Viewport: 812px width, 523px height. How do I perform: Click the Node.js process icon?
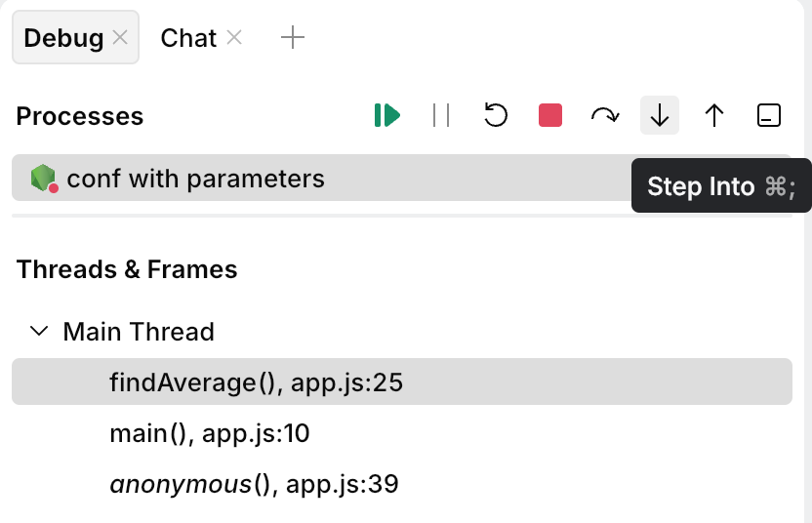tap(43, 179)
